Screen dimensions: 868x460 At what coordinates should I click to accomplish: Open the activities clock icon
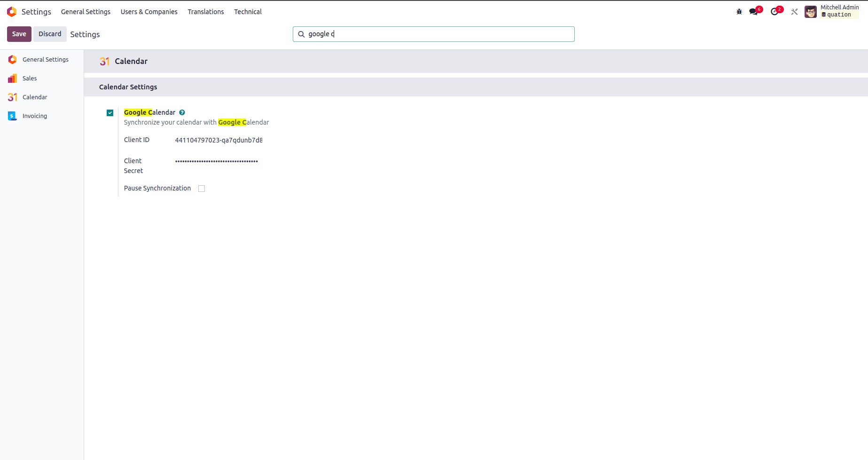click(x=774, y=12)
